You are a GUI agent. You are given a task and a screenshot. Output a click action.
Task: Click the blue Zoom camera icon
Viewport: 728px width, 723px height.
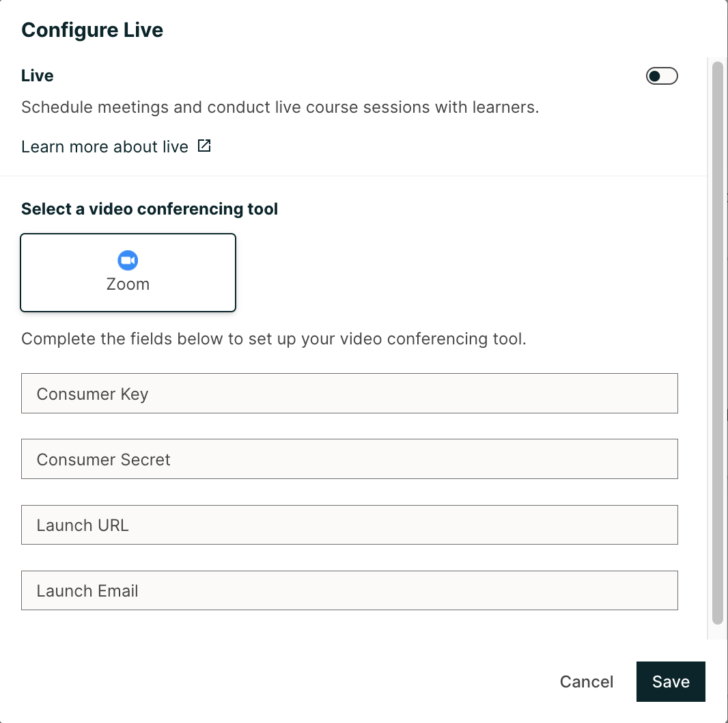[128, 260]
